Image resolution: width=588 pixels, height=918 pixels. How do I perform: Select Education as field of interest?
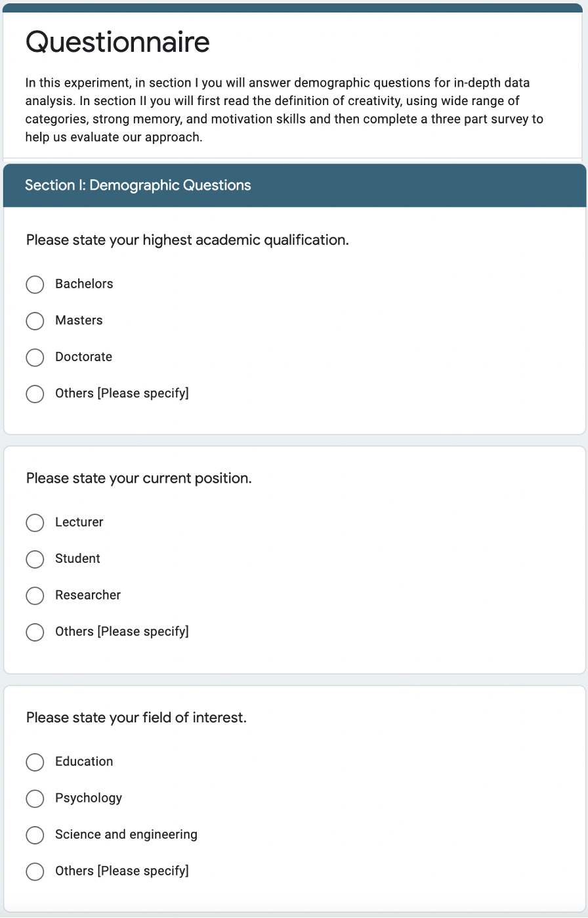[35, 762]
